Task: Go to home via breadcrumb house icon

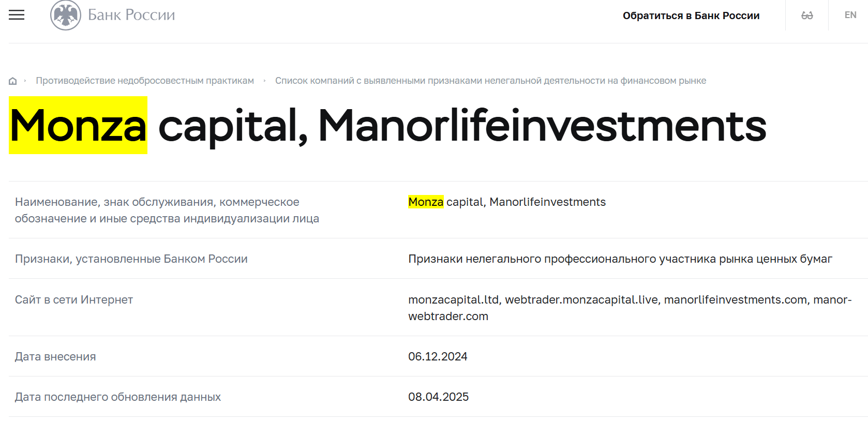Action: click(13, 81)
